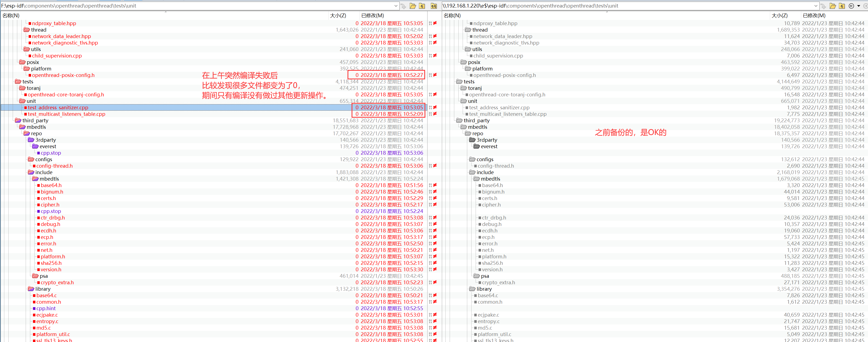Go up one level on both sides

(x=434, y=6)
